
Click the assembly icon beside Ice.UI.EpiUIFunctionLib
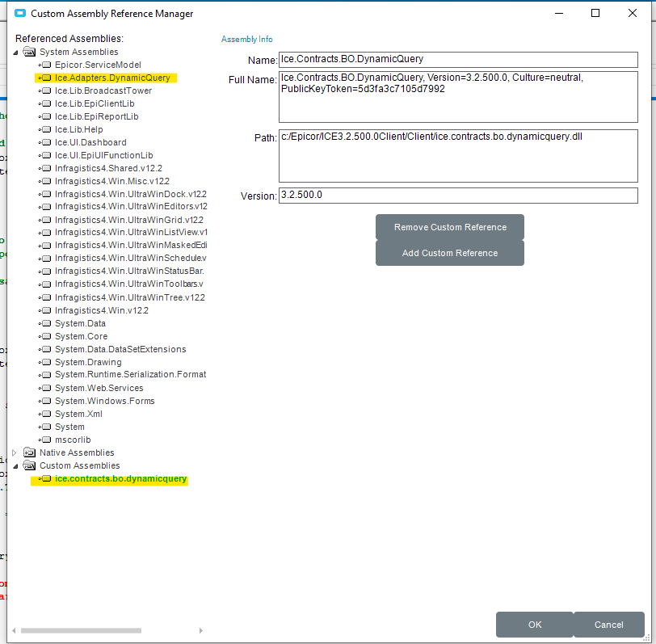(x=45, y=156)
